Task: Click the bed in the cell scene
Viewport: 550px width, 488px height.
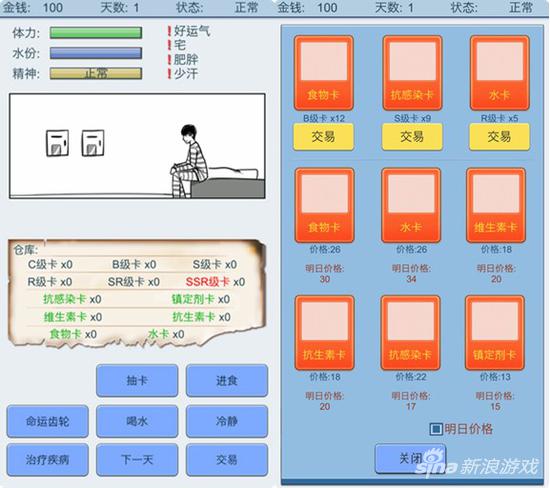Action: (x=228, y=183)
